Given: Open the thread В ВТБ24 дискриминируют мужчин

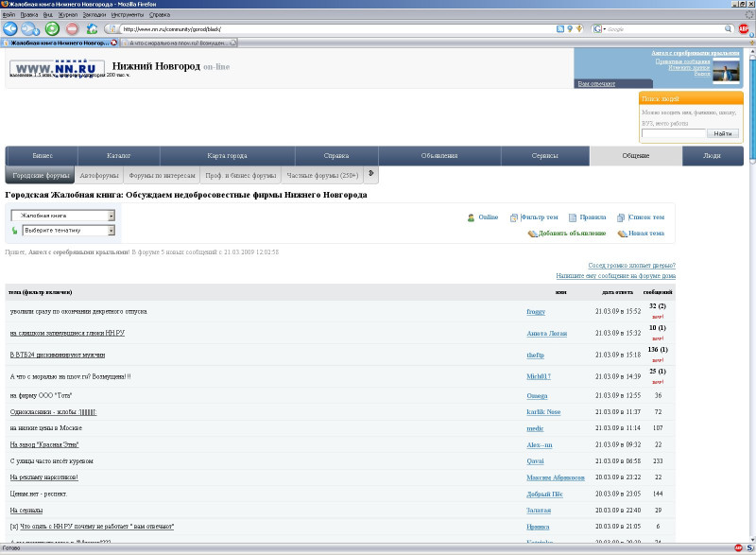Looking at the screenshot, I should (x=57, y=355).
